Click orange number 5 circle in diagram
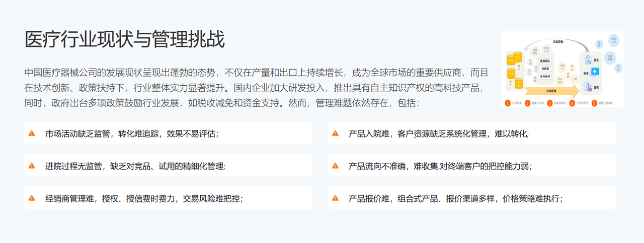Viewport: 644px width, 243px height. (x=594, y=103)
